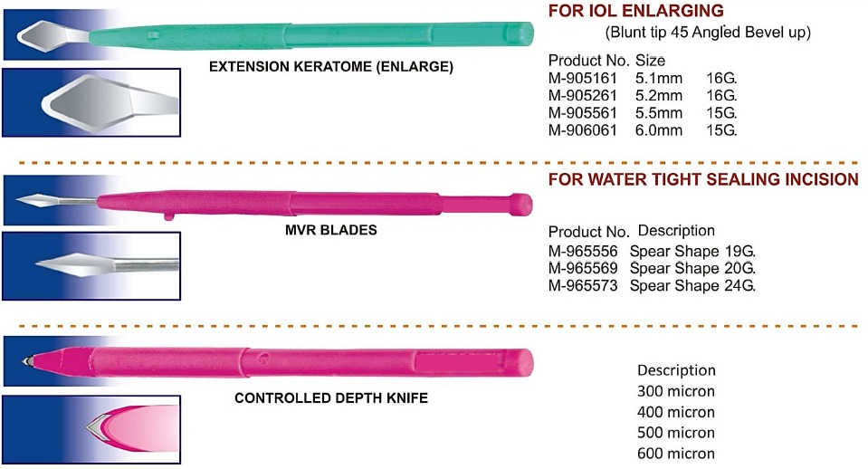The height and width of the screenshot is (469, 868).
Task: Click the "CONTROLLED DEPTH KNIFE" label
Action: (331, 397)
